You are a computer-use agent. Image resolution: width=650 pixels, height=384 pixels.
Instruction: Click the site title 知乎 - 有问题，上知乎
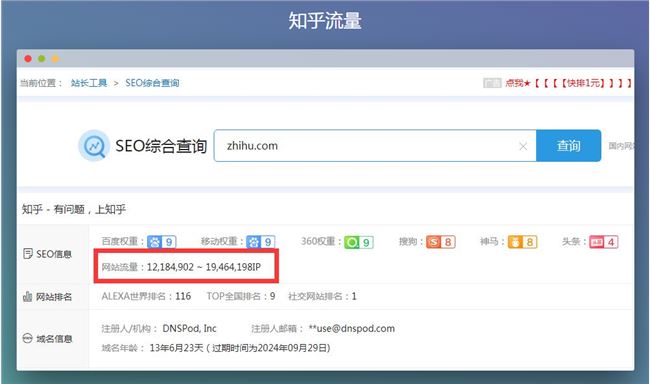click(74, 209)
